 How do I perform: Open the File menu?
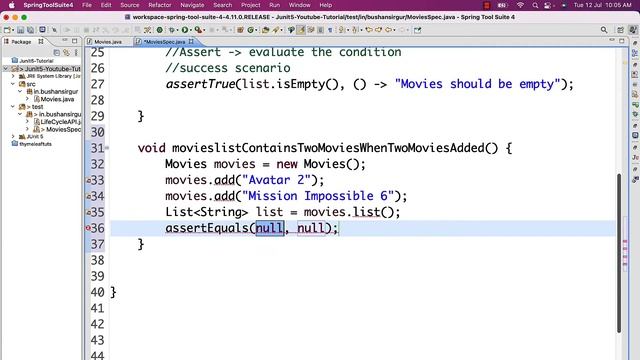coord(87,5)
